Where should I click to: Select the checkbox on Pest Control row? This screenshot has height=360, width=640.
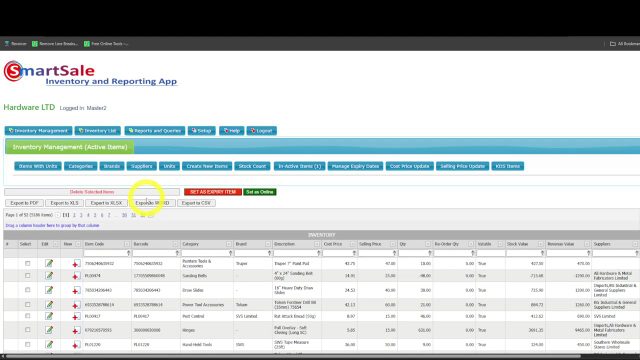click(27, 316)
